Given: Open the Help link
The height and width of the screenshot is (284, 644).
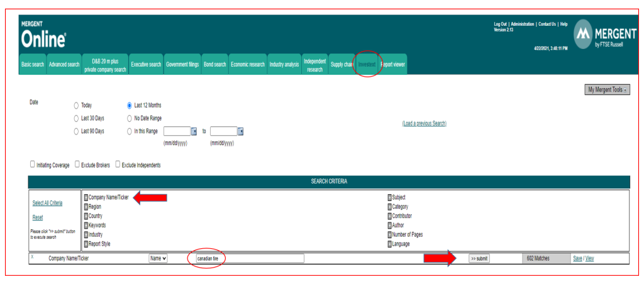Looking at the screenshot, I should pos(564,25).
